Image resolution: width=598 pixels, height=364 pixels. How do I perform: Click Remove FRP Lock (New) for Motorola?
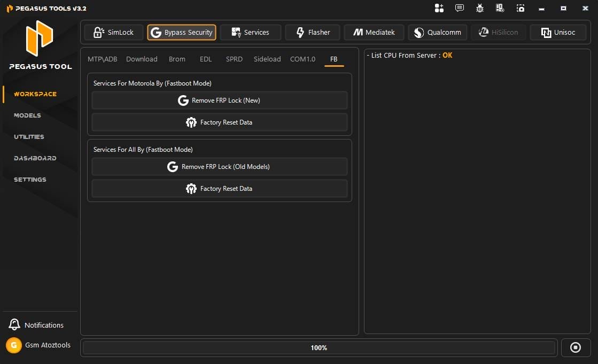(x=219, y=100)
